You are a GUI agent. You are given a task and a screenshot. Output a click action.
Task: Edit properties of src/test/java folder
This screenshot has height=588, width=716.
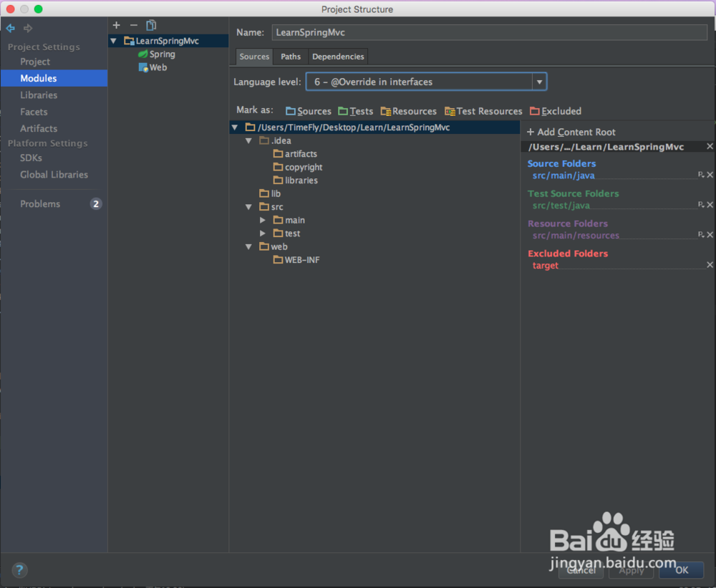click(x=701, y=205)
